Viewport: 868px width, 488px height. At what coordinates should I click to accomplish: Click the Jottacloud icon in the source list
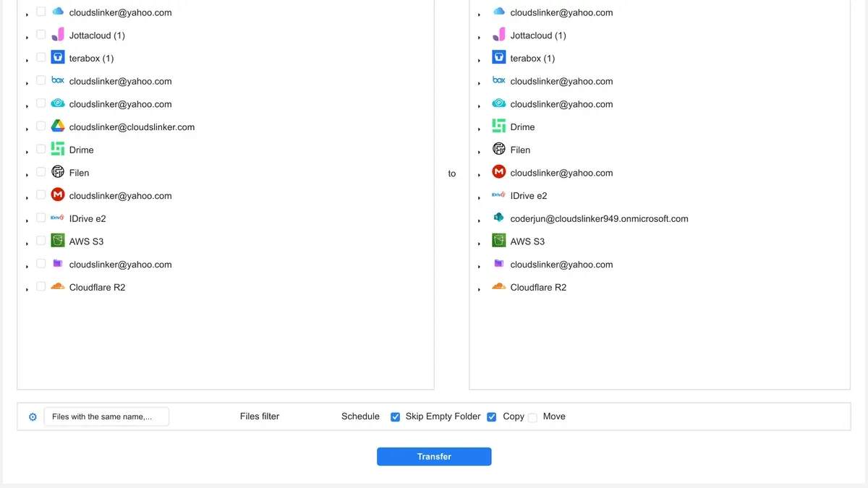pos(58,35)
